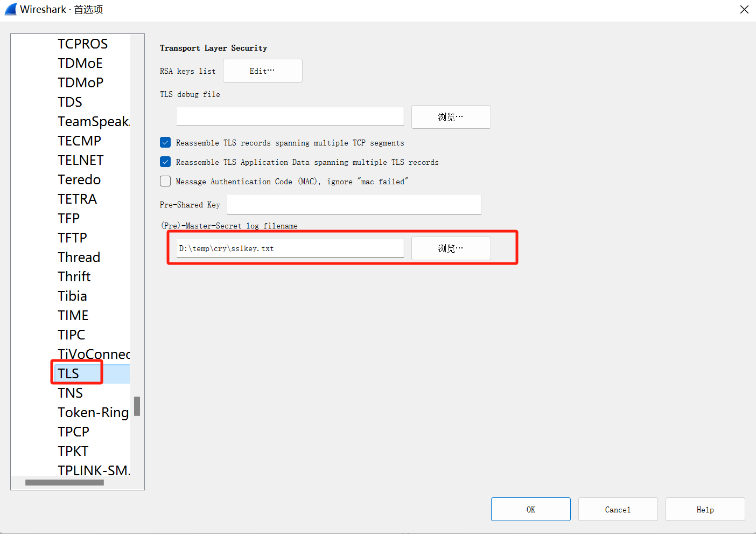Select TFP protocol entry
The width and height of the screenshot is (756, 534).
(x=69, y=218)
